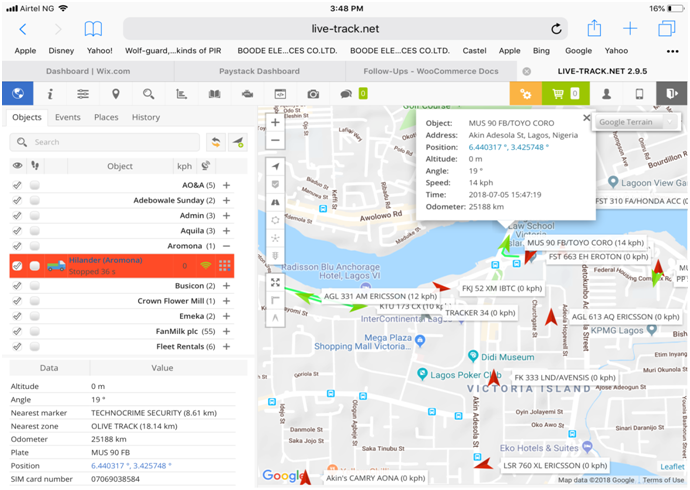Click the fit-to-screen map control icon

coord(275,282)
